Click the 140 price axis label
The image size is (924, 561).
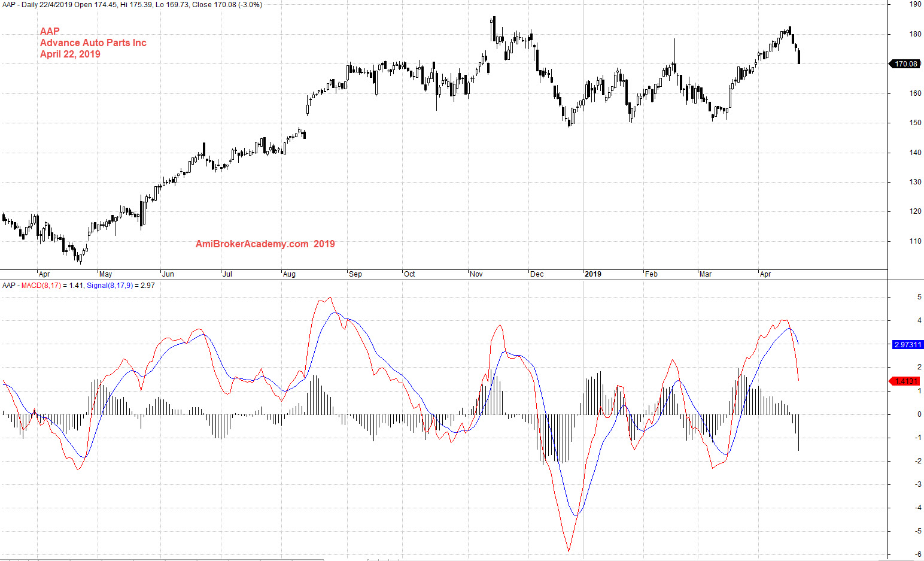point(915,153)
